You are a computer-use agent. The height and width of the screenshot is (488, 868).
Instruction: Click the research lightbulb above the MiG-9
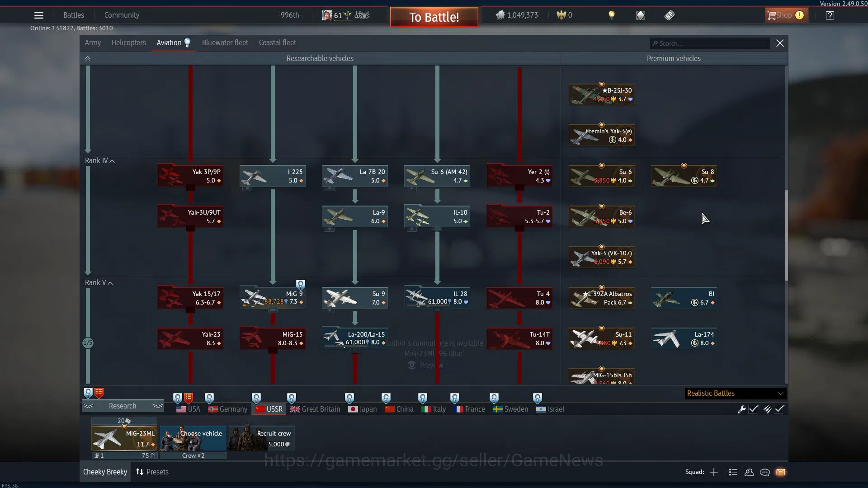tap(301, 284)
